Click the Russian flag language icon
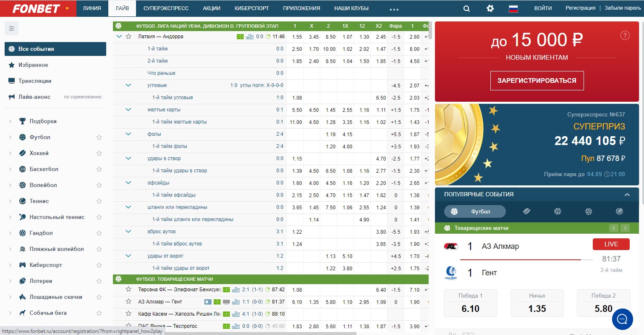The image size is (644, 335). (513, 8)
